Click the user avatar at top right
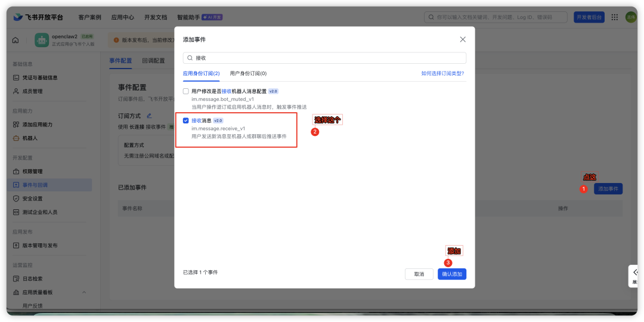The image size is (644, 322). 630,17
